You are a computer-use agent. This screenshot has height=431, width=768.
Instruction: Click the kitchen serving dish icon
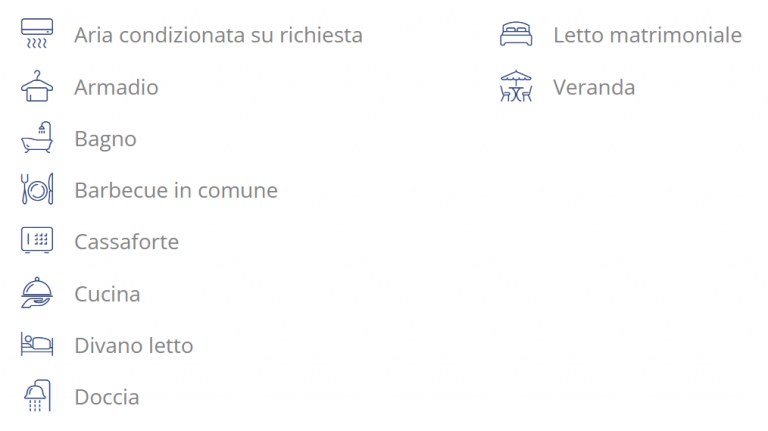tap(37, 294)
